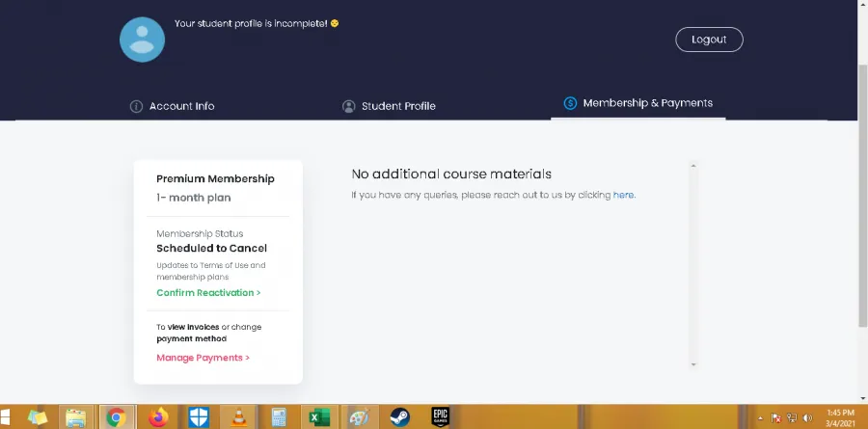
Task: Open the Manage Payments link
Action: [203, 358]
